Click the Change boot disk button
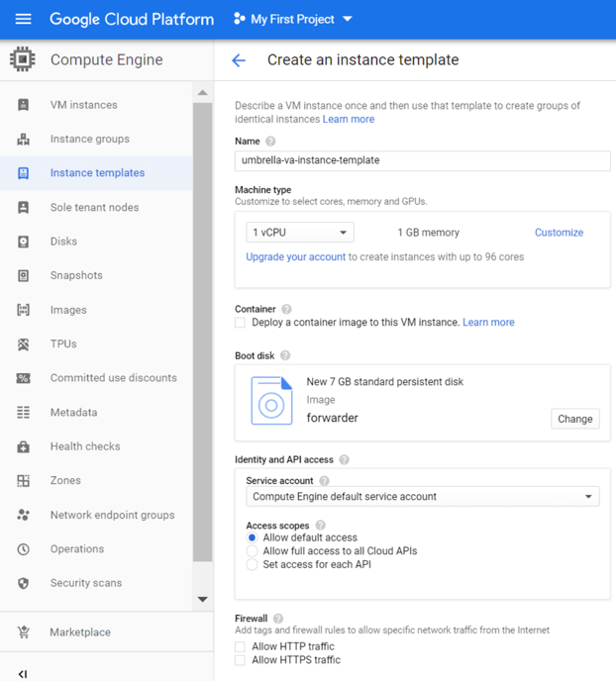The height and width of the screenshot is (681, 616). coord(575,419)
